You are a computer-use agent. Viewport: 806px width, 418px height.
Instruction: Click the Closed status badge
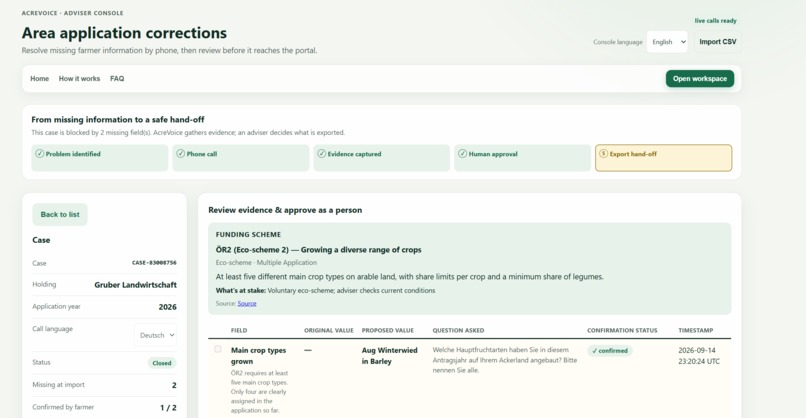pyautogui.click(x=162, y=363)
